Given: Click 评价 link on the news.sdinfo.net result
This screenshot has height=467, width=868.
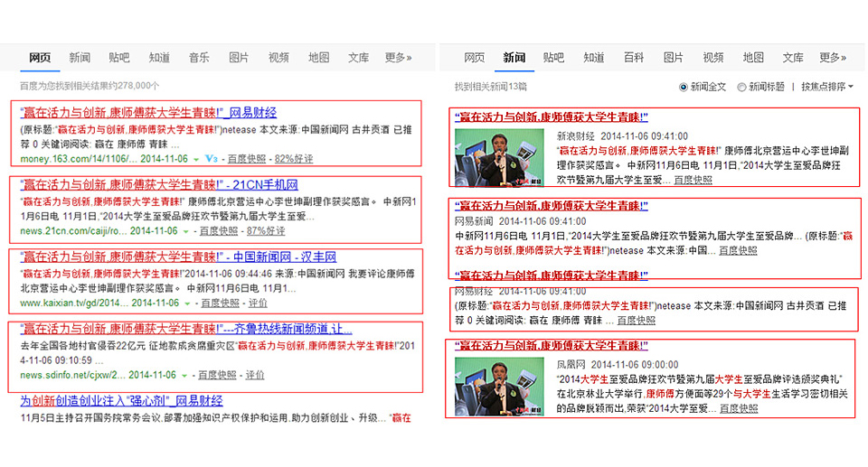Looking at the screenshot, I should click(256, 375).
